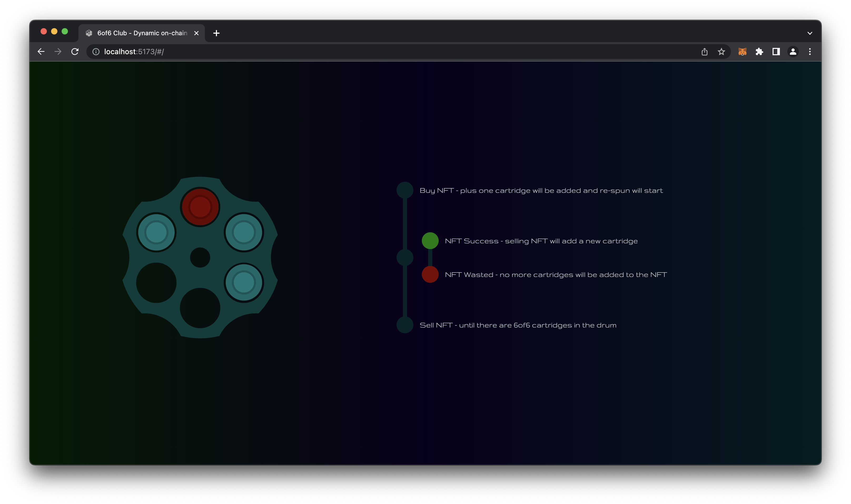Click the red NFT Wasted circle
Viewport: 851px width, 504px height.
coord(430,274)
